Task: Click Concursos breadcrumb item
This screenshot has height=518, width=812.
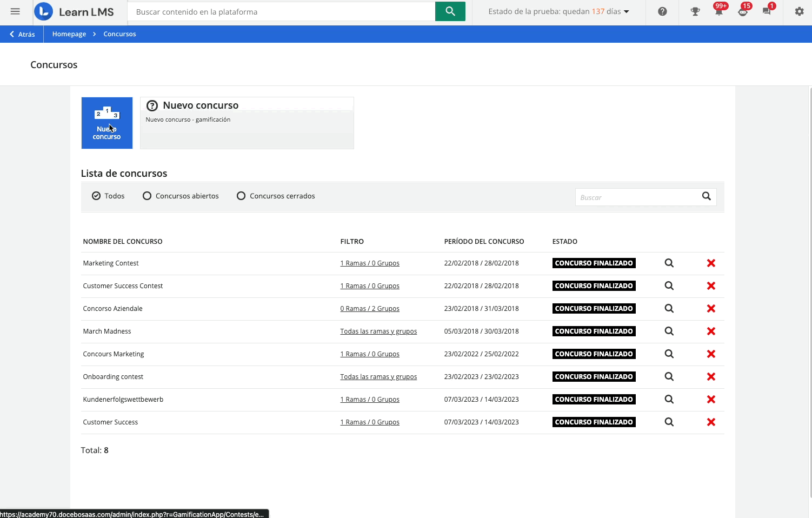Action: 119,34
